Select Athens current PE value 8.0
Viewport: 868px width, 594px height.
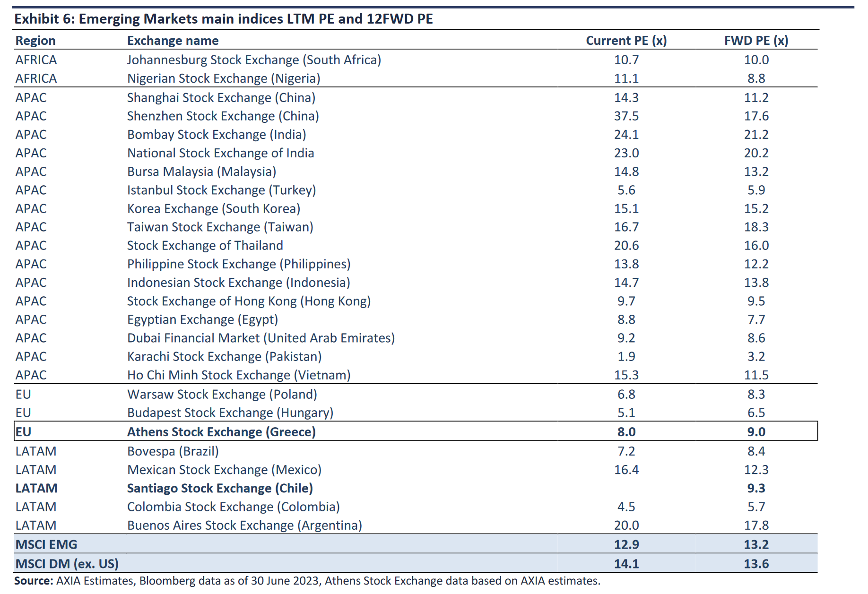(x=626, y=432)
